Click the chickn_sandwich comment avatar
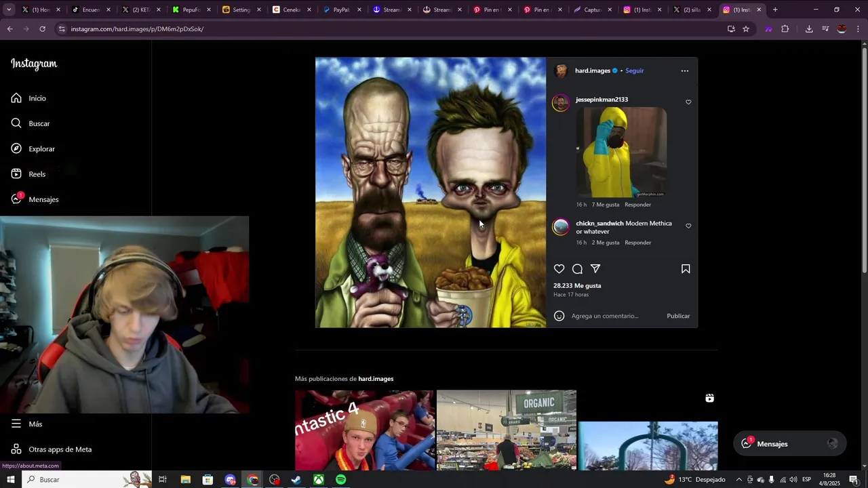Image resolution: width=868 pixels, height=488 pixels. (x=561, y=226)
